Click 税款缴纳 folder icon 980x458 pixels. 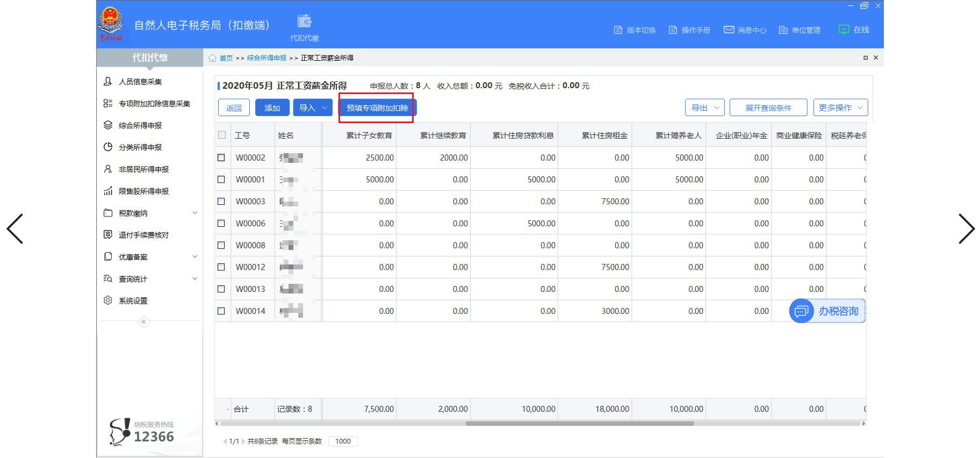pos(108,213)
